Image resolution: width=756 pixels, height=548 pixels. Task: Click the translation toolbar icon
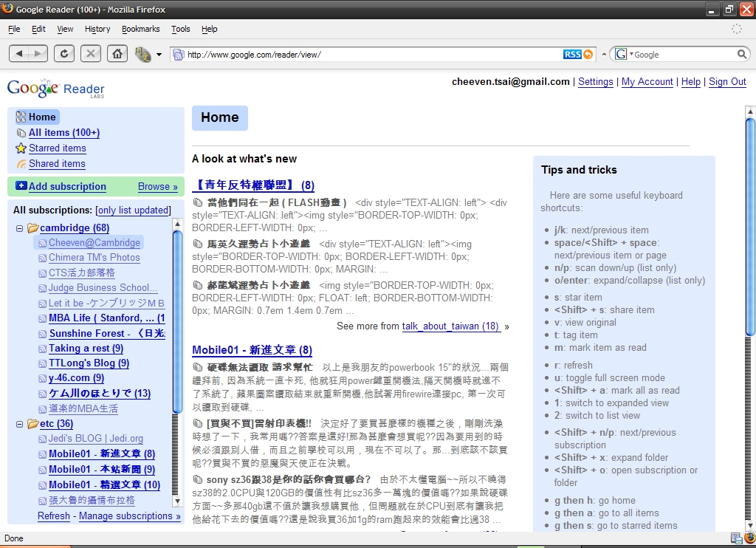[x=142, y=54]
